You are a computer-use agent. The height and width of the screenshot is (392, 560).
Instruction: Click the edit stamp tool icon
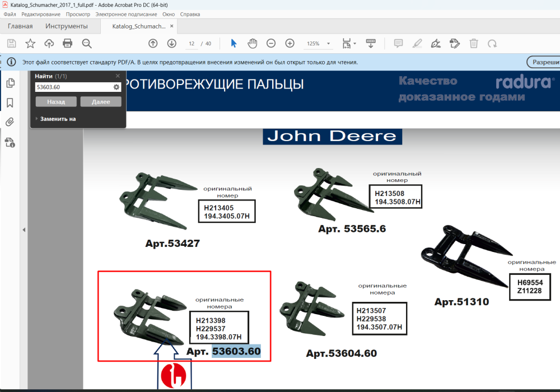point(455,44)
